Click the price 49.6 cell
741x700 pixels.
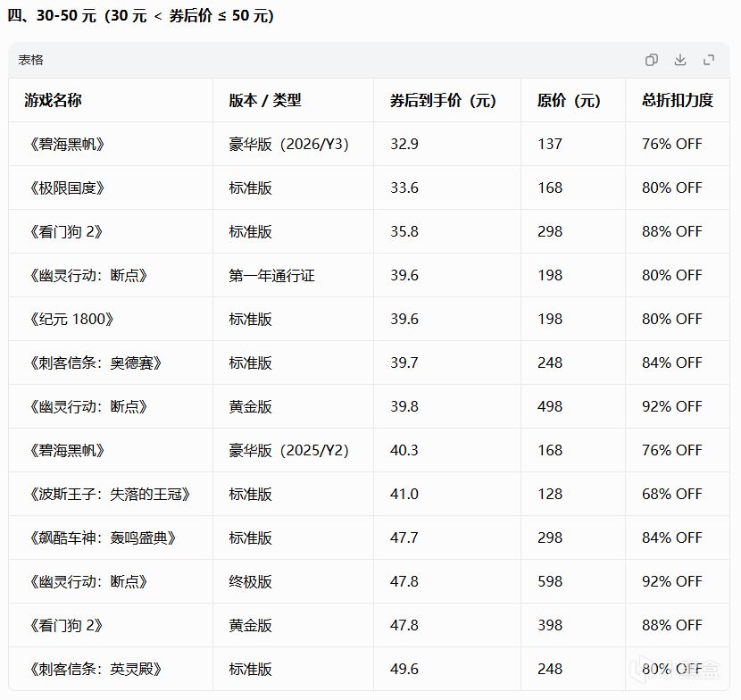click(404, 669)
